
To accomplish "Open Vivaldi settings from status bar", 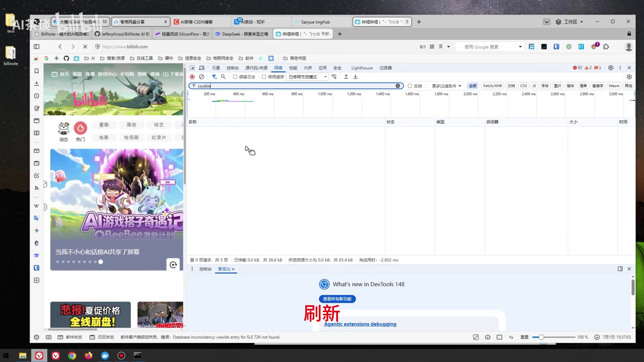I will click(37, 337).
